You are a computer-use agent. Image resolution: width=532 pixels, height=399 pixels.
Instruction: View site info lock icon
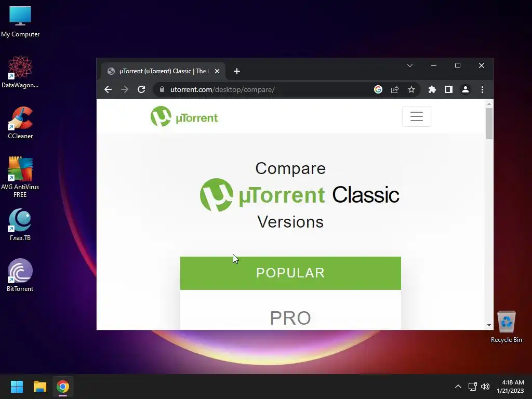pos(162,89)
